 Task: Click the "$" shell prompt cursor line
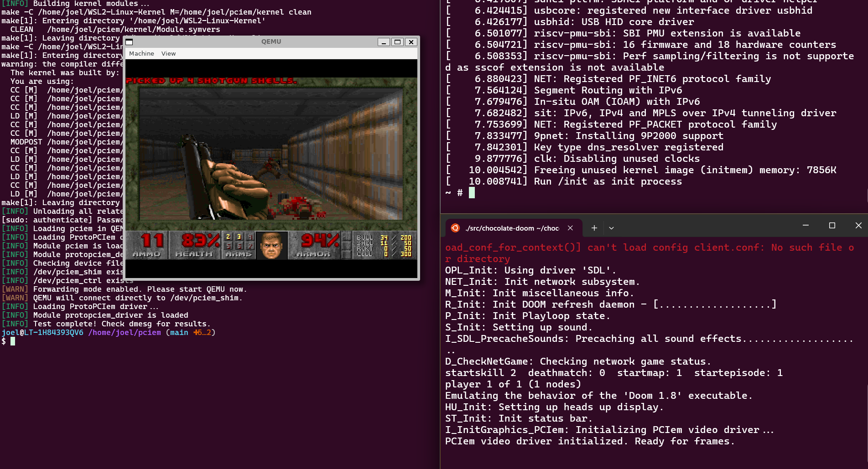8,341
